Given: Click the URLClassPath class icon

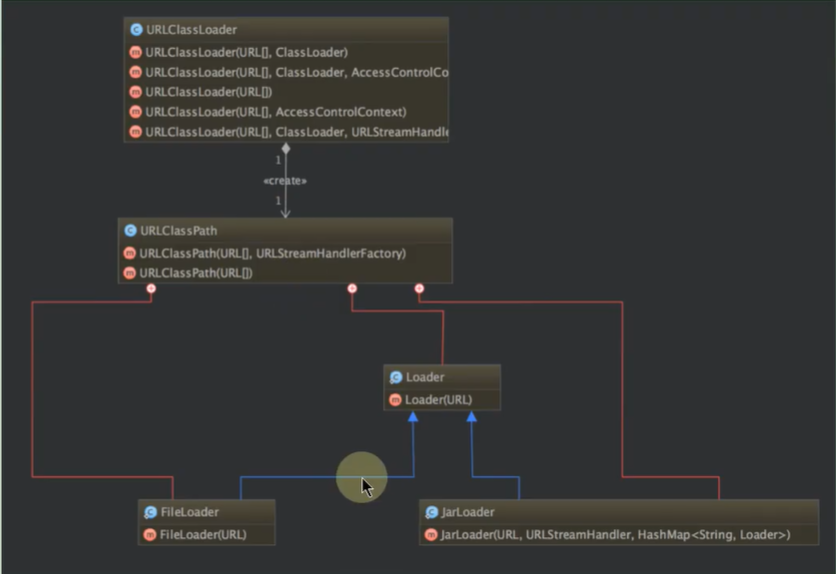Looking at the screenshot, I should [x=130, y=231].
